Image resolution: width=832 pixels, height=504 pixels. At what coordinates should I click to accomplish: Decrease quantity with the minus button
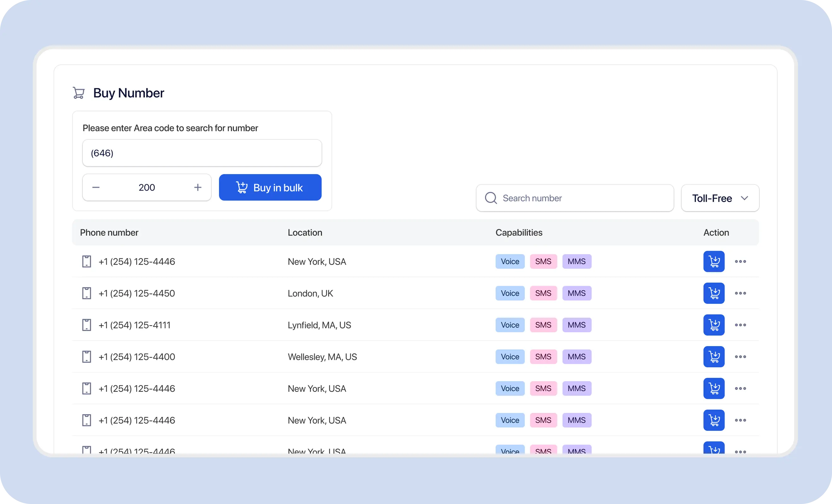tap(96, 187)
